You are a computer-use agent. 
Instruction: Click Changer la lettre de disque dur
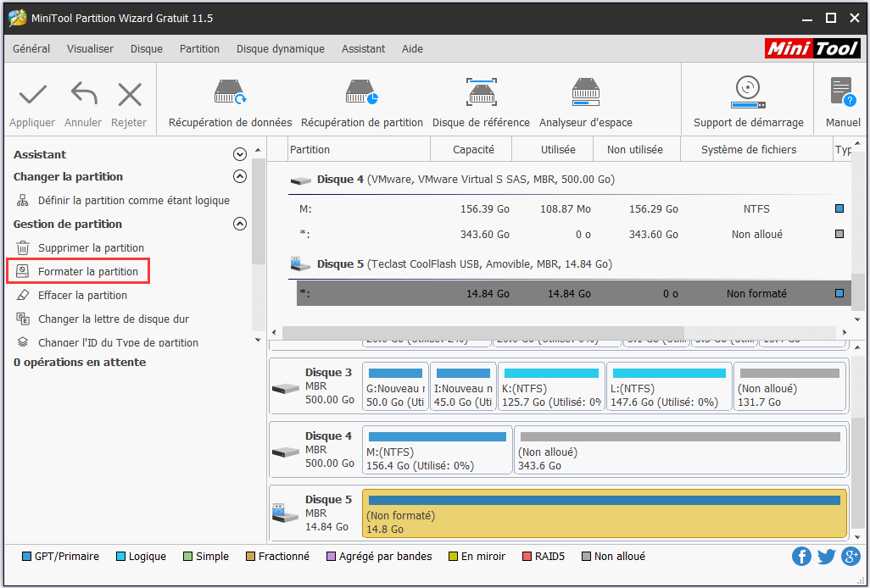click(x=113, y=319)
